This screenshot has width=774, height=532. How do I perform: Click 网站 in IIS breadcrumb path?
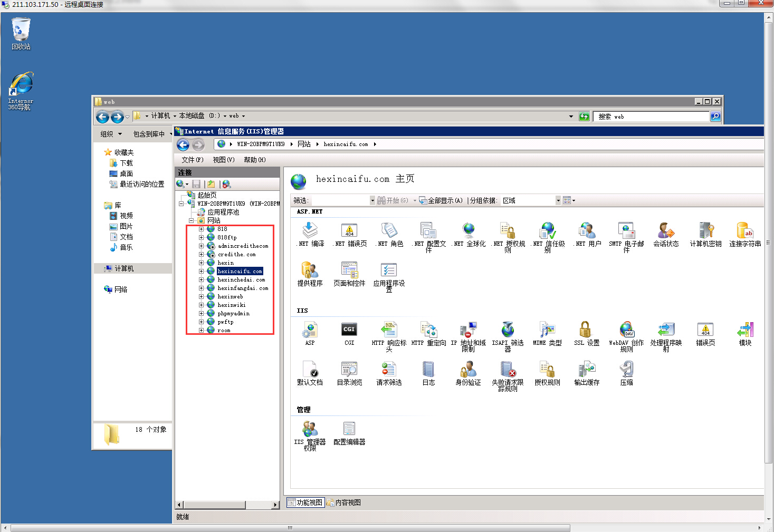click(304, 144)
